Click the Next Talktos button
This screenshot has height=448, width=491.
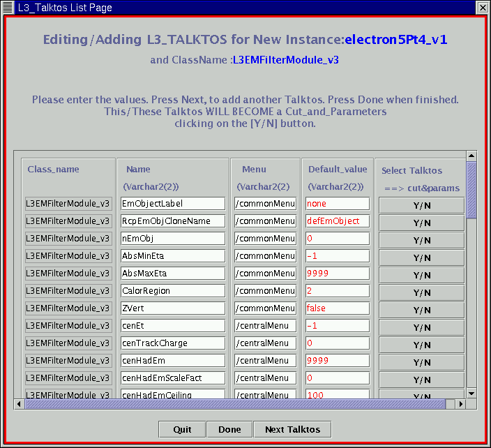292,429
